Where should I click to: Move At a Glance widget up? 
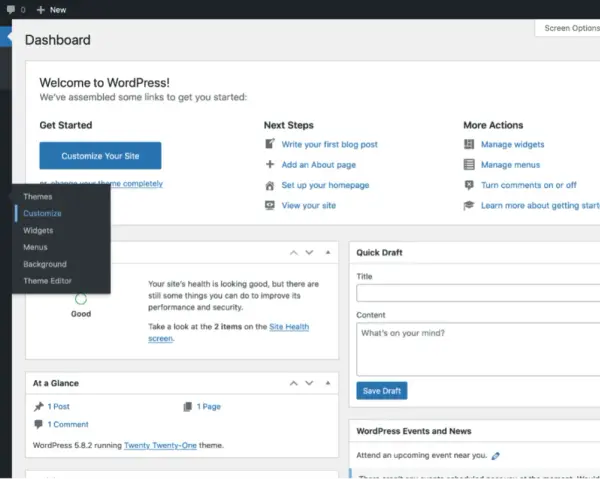(x=293, y=383)
